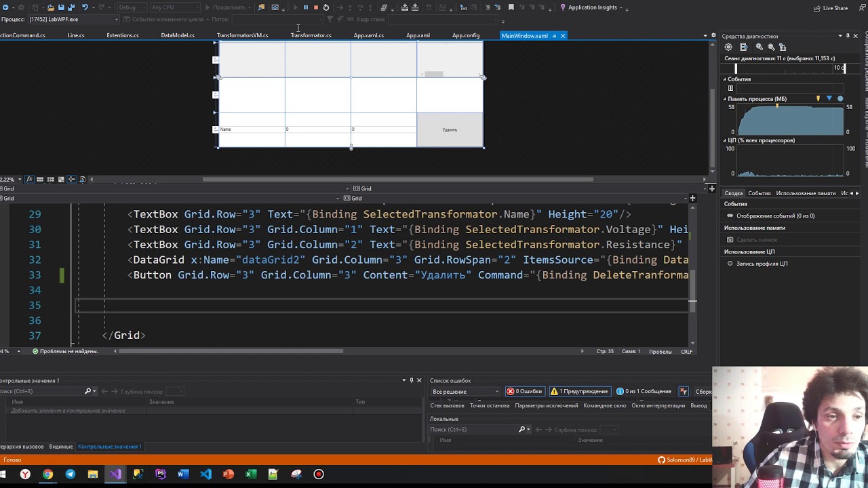This screenshot has width=868, height=488.
Task: Open a file via the folder icon
Action: pyautogui.click(x=50, y=7)
